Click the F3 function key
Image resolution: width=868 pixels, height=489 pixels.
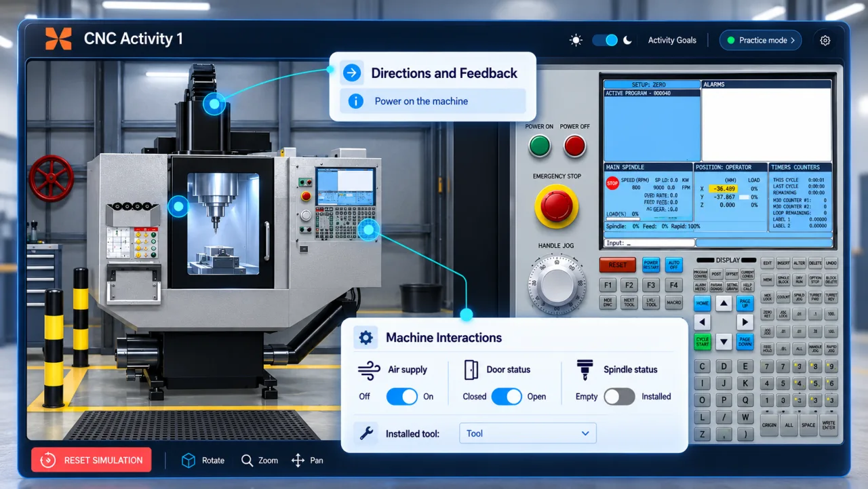point(651,285)
